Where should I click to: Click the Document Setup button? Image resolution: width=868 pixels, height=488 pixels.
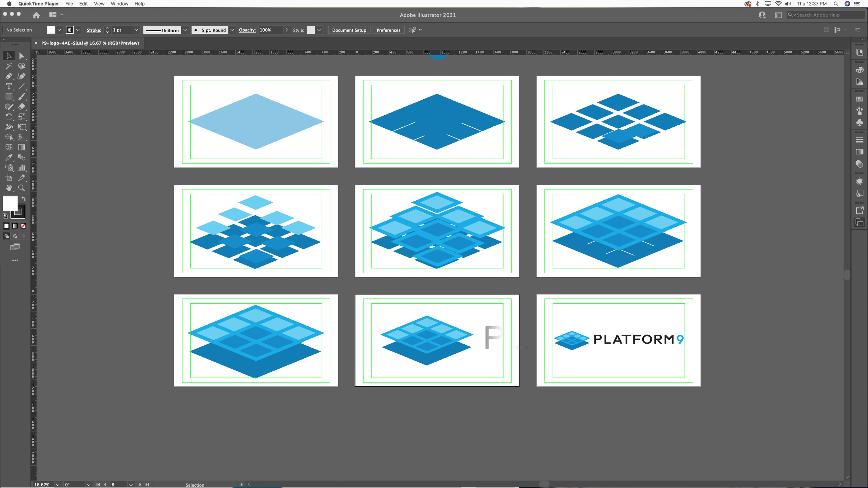tap(349, 30)
